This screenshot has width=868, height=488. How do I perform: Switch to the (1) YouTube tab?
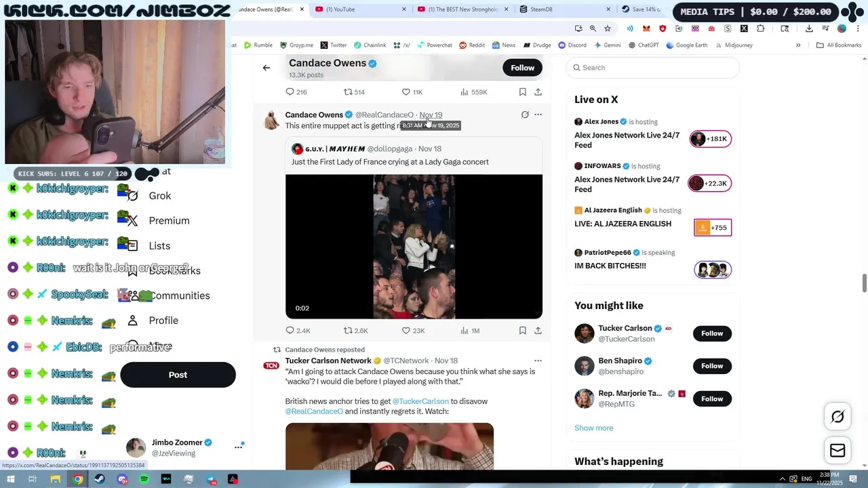pos(361,9)
